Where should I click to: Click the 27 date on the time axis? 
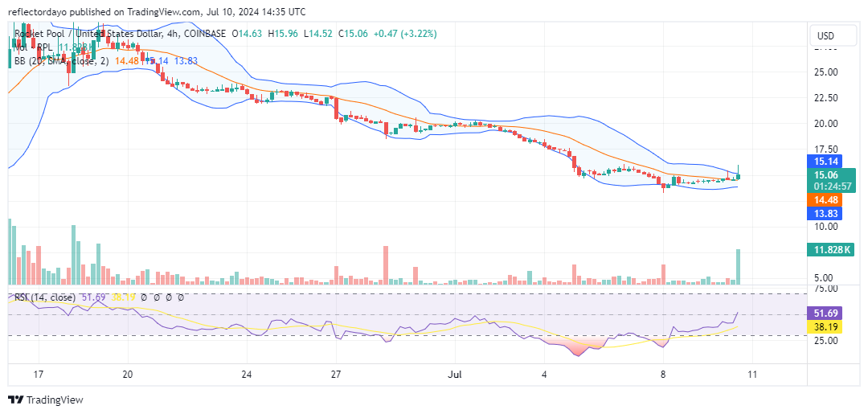[x=336, y=374]
